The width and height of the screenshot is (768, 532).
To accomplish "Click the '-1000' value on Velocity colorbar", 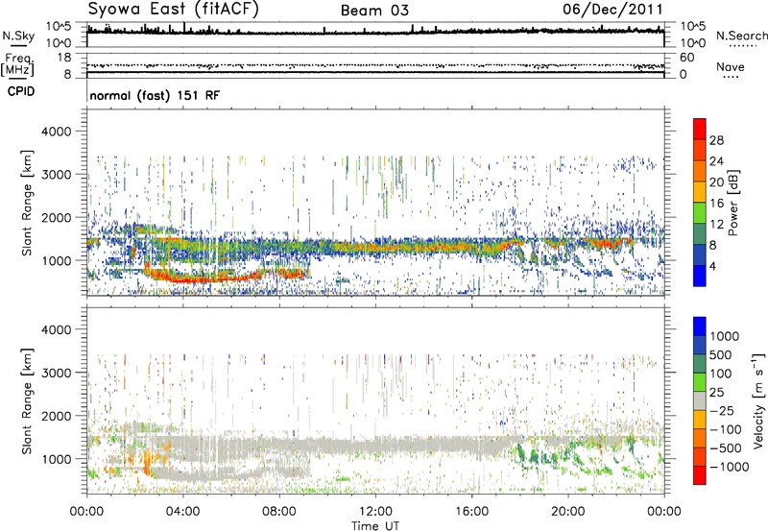I will coord(729,467).
